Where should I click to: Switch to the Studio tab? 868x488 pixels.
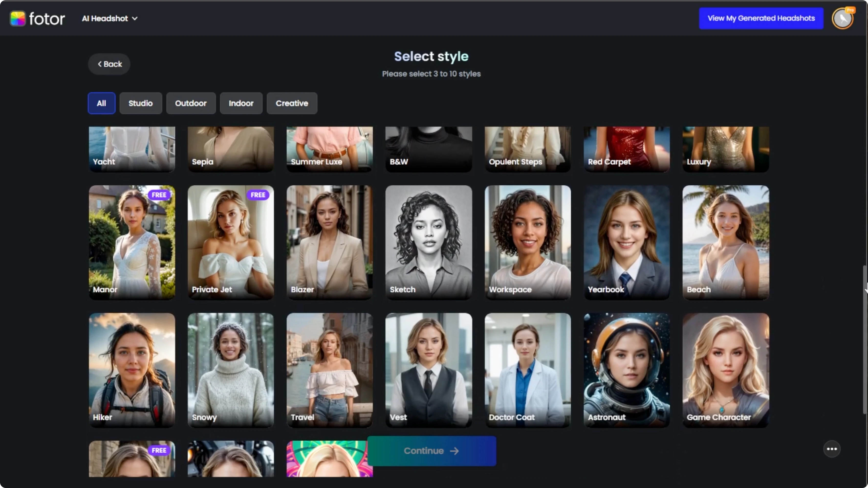(141, 103)
